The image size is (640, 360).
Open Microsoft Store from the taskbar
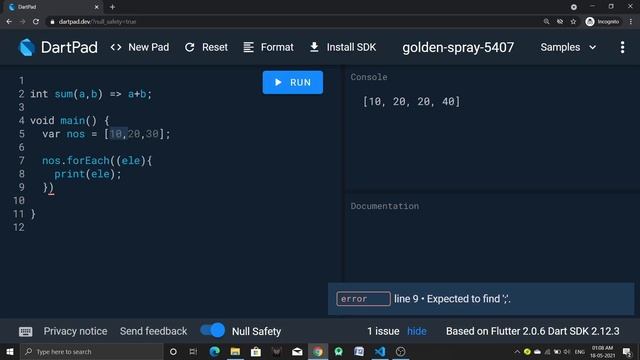click(x=256, y=351)
